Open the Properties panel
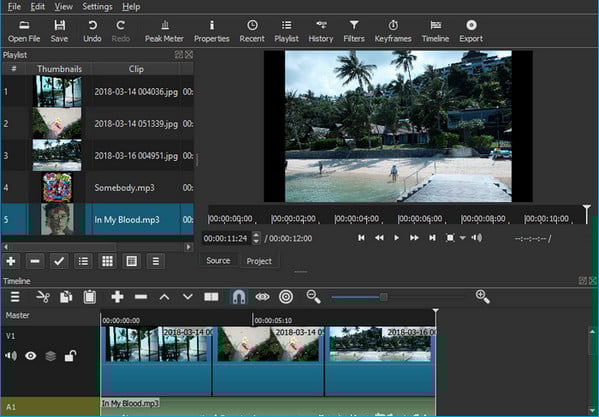This screenshot has width=599, height=417. [212, 31]
